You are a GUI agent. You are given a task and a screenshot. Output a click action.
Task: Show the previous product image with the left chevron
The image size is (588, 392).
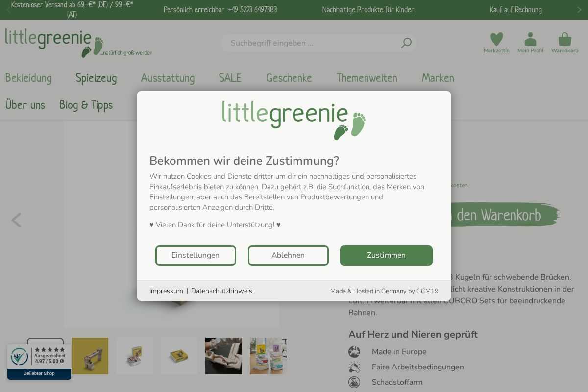(x=16, y=220)
